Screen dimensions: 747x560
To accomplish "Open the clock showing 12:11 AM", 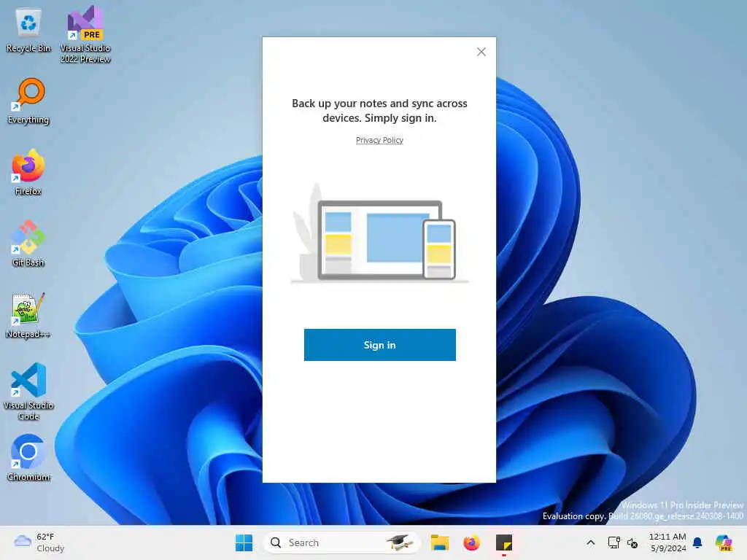I will point(668,542).
